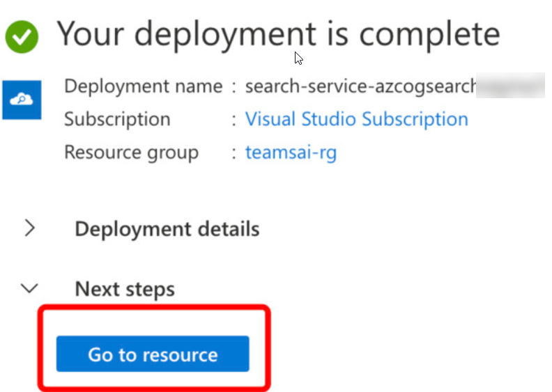Click the colon before Visual Studio Subscription
The height and width of the screenshot is (392, 552).
[x=233, y=120]
